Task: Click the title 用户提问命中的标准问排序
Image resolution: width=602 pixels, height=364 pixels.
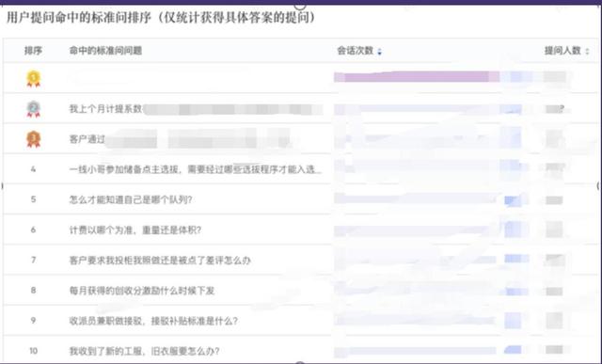Action: (161, 18)
